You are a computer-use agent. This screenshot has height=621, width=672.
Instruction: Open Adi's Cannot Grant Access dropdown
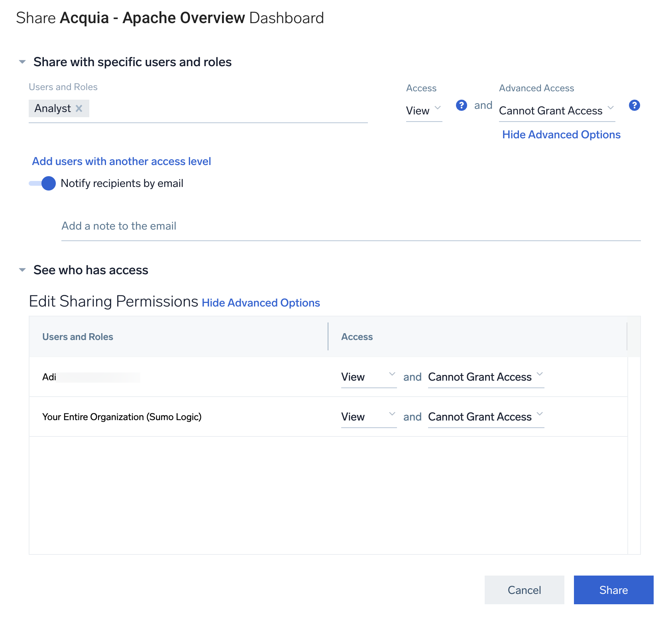(x=485, y=377)
